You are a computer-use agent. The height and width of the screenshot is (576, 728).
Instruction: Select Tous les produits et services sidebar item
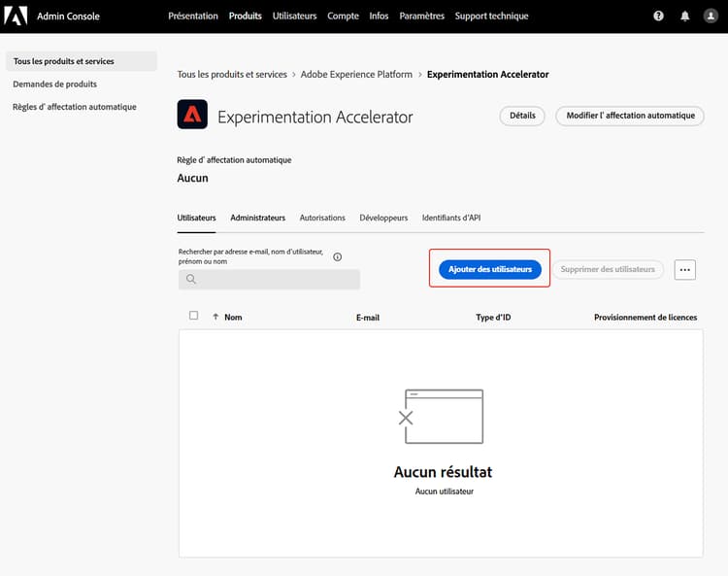coord(82,61)
